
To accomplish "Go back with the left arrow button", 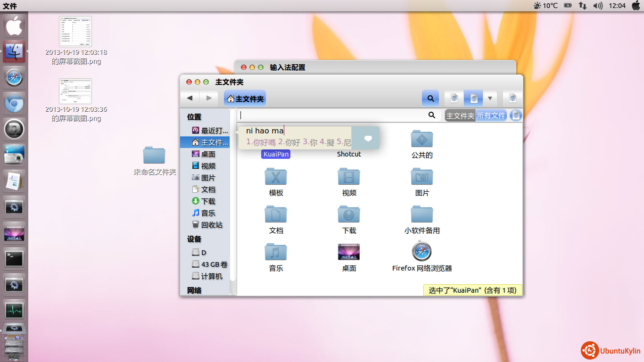I will (190, 98).
